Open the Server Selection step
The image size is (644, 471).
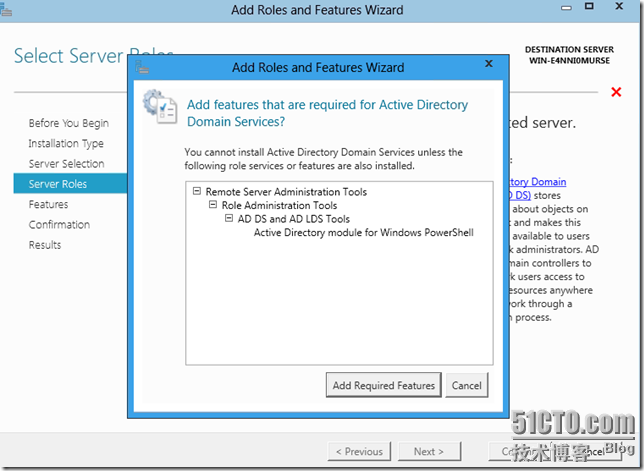point(66,163)
